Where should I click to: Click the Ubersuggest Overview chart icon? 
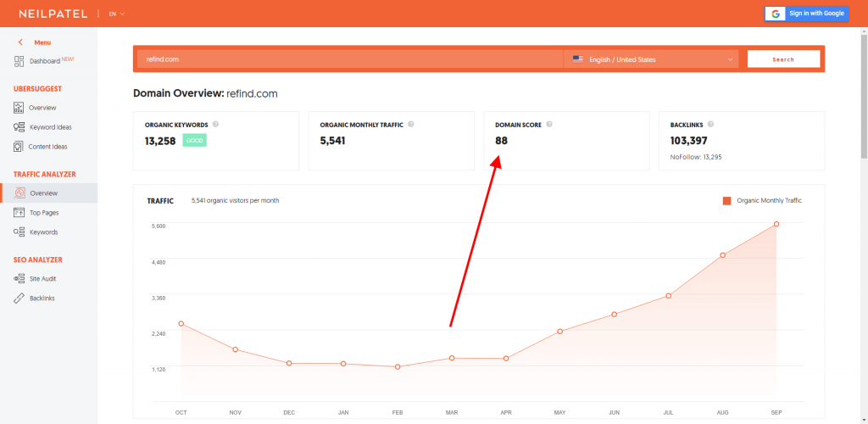pos(19,108)
